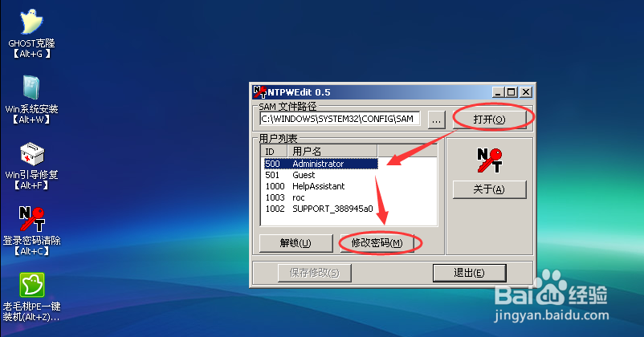
Task: Click the NT key logo above 关于
Action: tap(490, 160)
